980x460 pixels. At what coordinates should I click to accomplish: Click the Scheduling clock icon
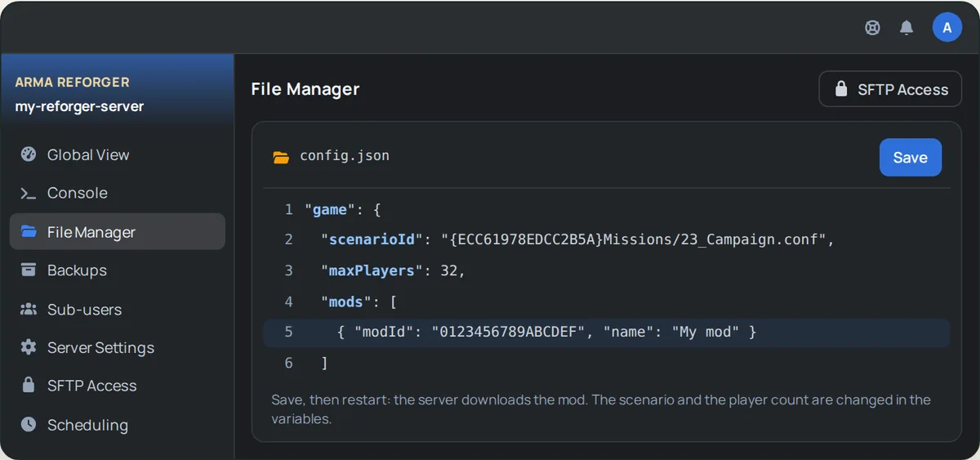(29, 425)
